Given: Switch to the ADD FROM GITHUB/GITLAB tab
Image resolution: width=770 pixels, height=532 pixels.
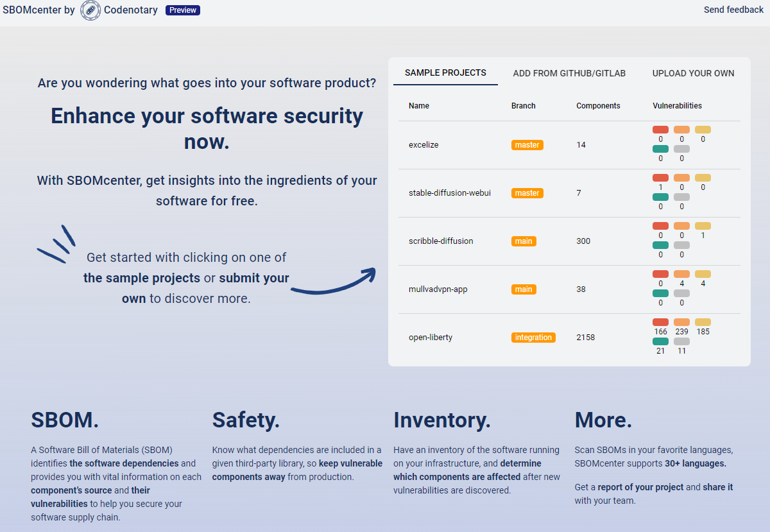Looking at the screenshot, I should pos(569,73).
